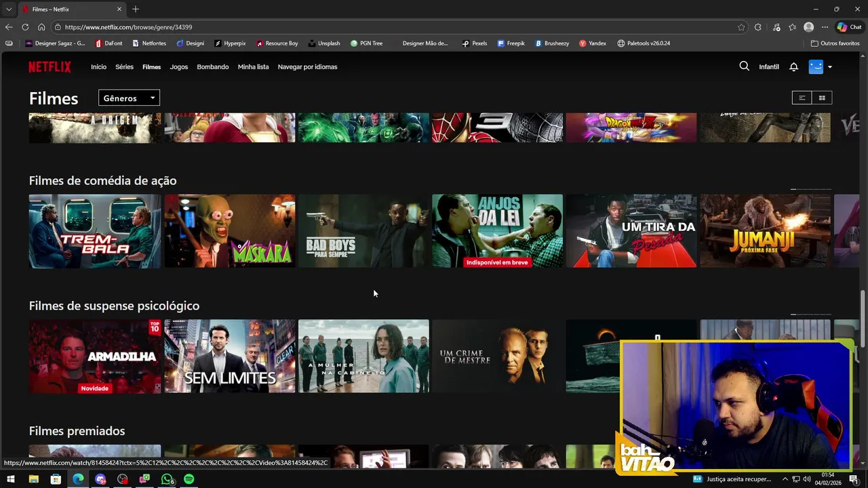Open WhatsApp from the taskbar
This screenshot has height=488, width=868.
point(167,479)
